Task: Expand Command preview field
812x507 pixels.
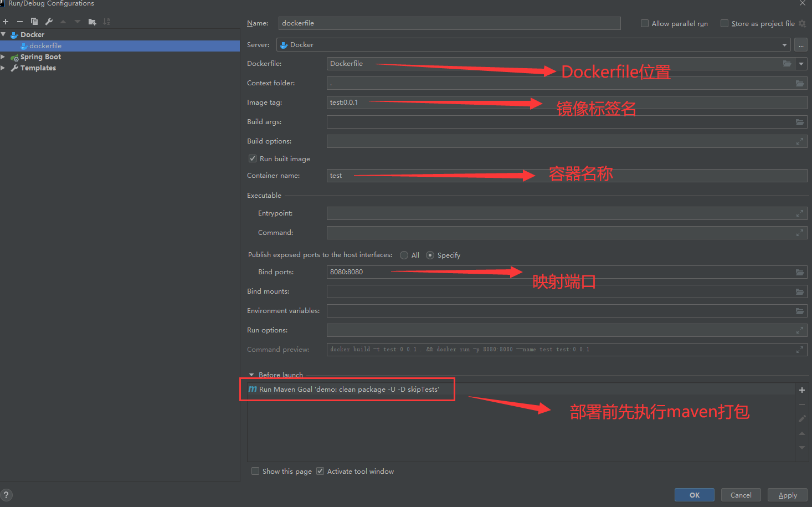Action: [x=800, y=350]
